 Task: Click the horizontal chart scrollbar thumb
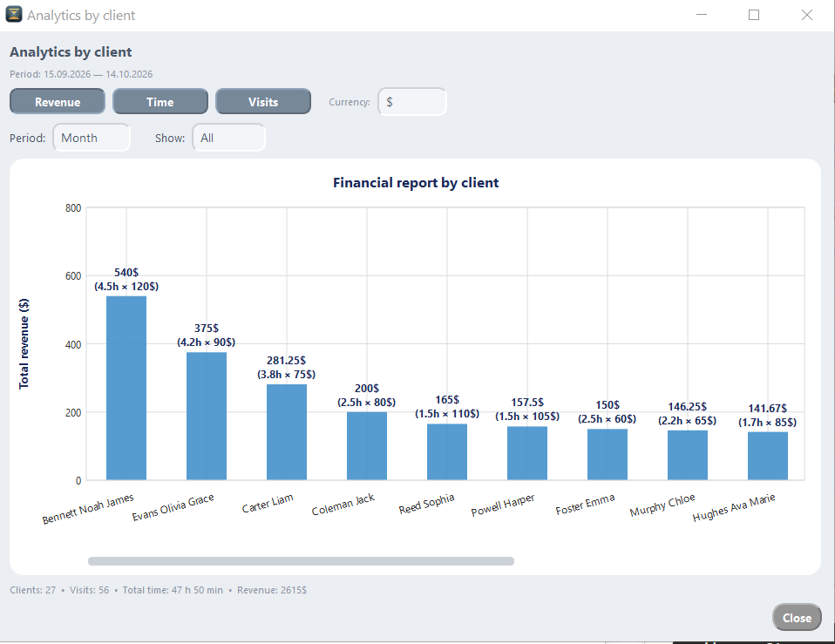(x=301, y=561)
